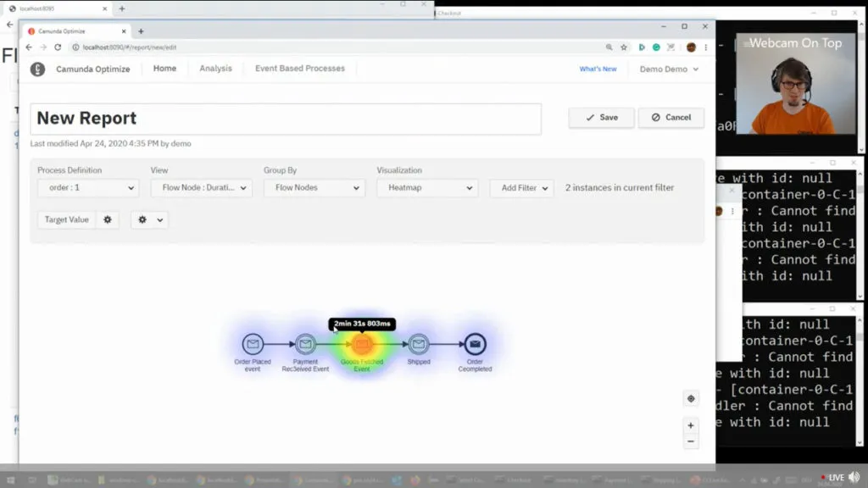Viewport: 868px width, 488px height.
Task: Click the blue play-shaped extension icon
Action: point(642,47)
